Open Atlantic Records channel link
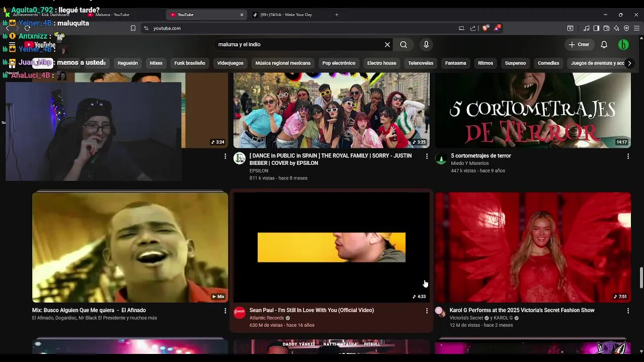This screenshot has width=644, height=362. (267, 318)
